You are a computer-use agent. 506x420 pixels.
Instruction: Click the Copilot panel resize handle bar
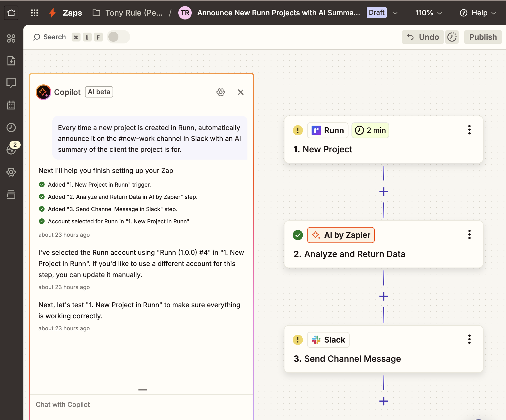tap(143, 390)
